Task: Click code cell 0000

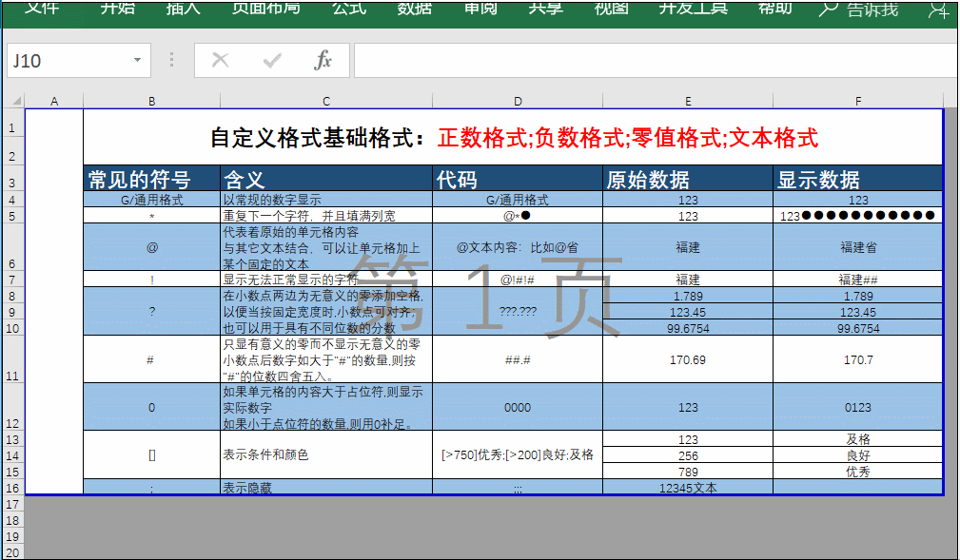Action: click(x=518, y=408)
